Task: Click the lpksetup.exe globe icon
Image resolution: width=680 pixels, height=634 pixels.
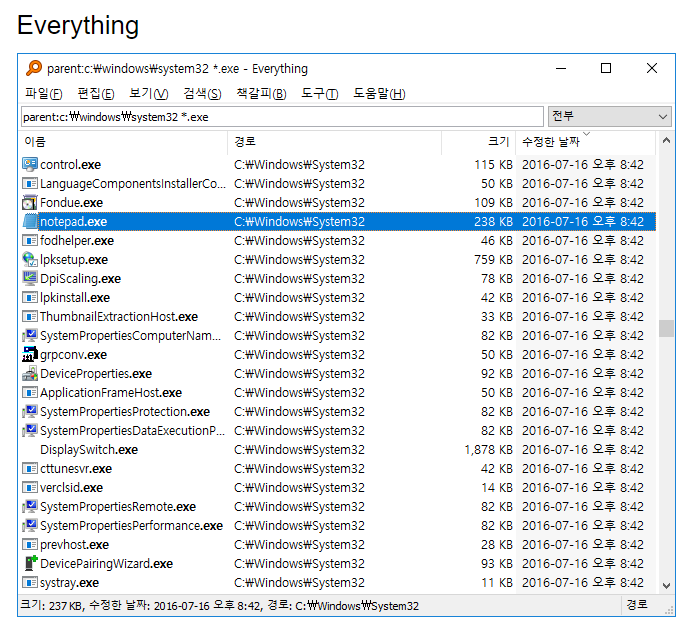Action: pyautogui.click(x=30, y=259)
